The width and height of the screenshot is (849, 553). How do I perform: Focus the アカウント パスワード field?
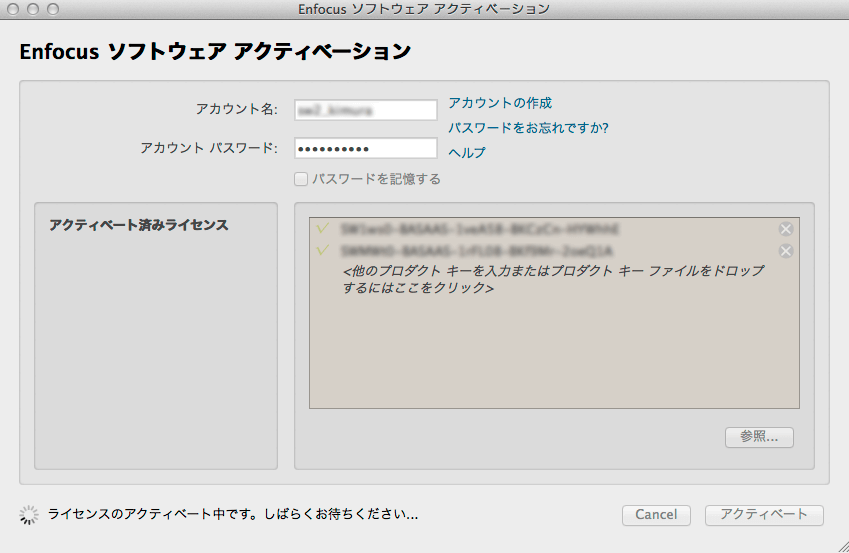pyautogui.click(x=365, y=148)
